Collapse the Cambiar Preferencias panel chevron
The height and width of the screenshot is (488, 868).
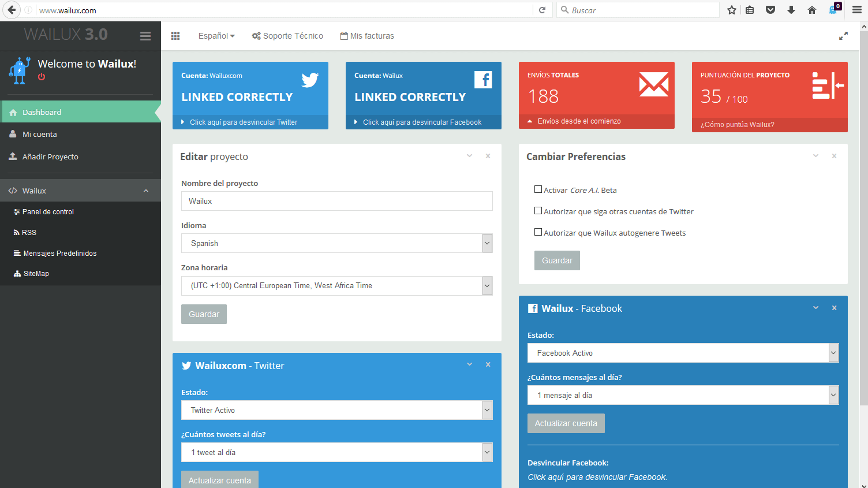tap(816, 156)
